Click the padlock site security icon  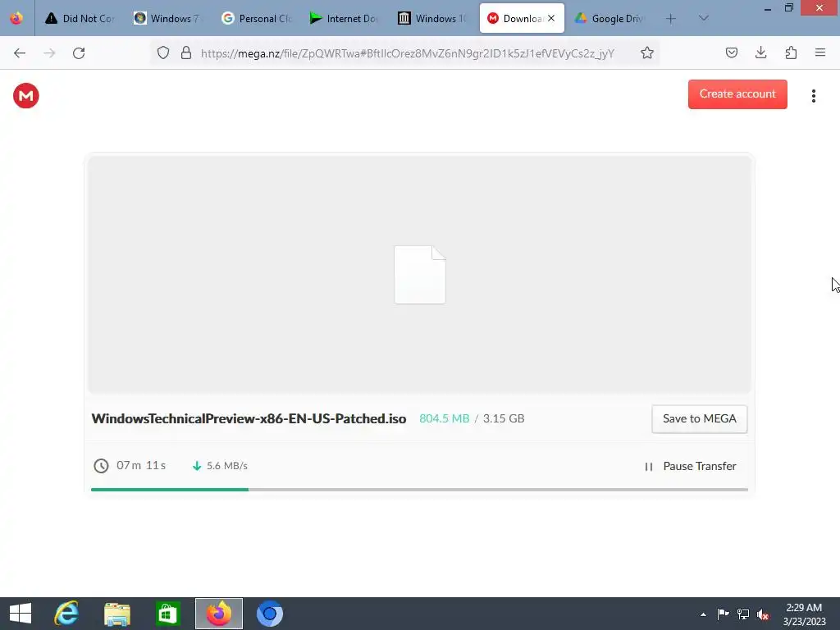[186, 52]
